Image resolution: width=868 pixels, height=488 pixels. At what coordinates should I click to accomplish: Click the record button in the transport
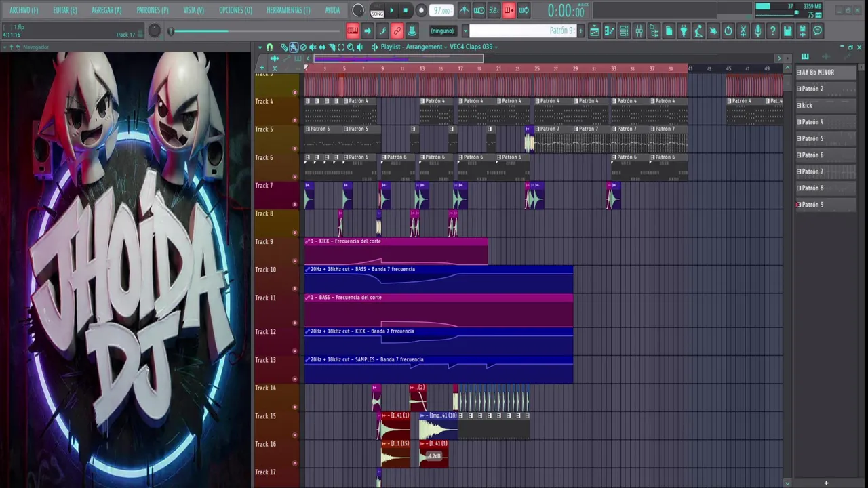[421, 10]
